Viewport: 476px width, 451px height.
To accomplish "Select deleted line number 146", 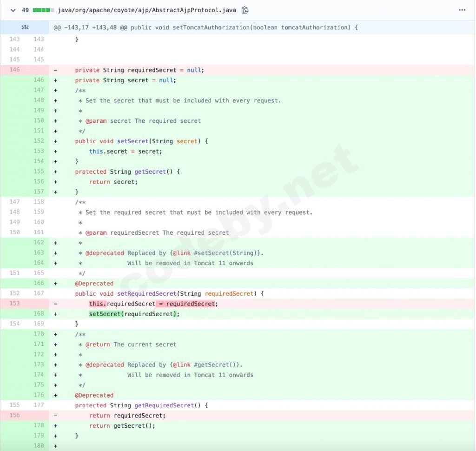I will pos(14,70).
